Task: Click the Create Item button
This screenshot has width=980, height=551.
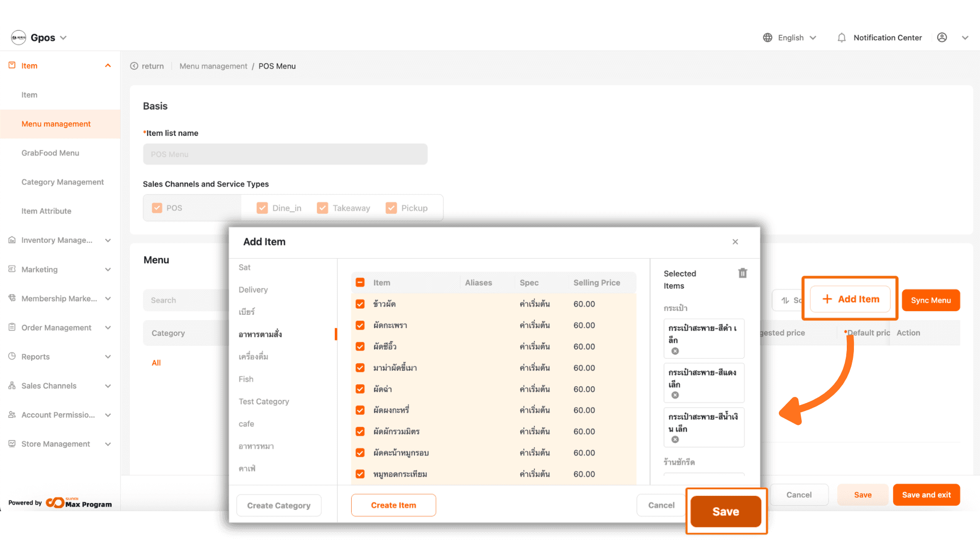Action: pyautogui.click(x=393, y=505)
